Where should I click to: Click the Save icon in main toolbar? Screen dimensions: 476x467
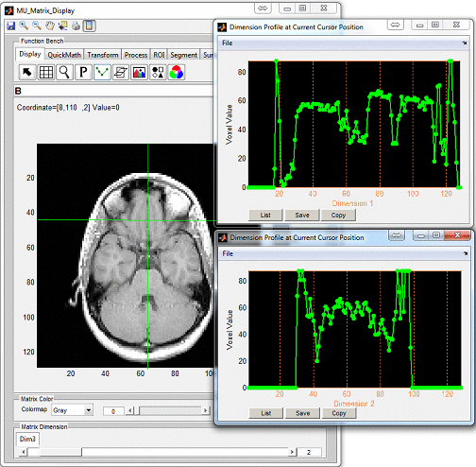[11, 26]
